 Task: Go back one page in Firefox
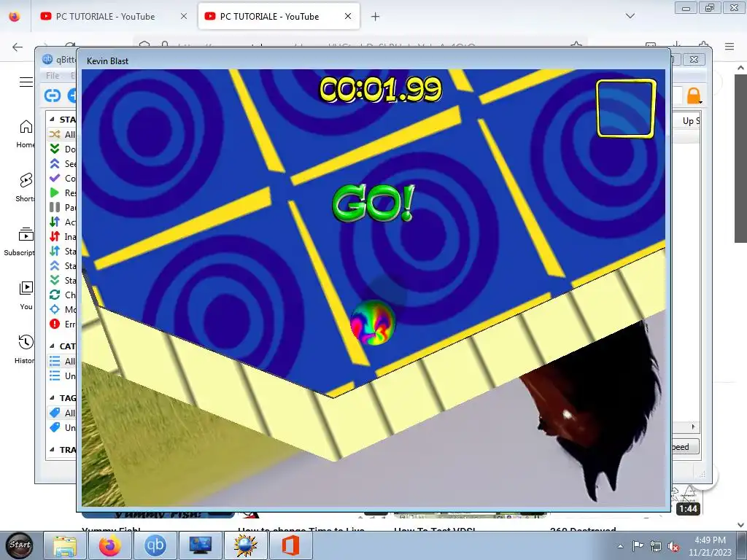(x=18, y=47)
